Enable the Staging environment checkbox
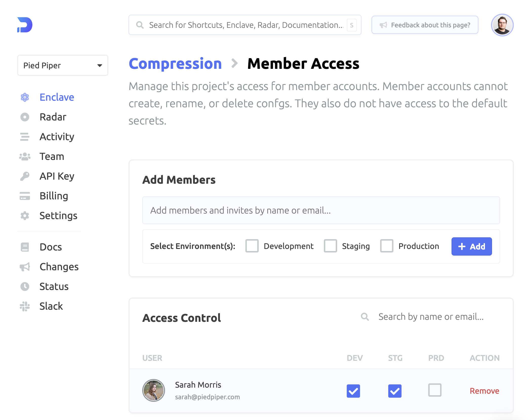 pos(330,246)
